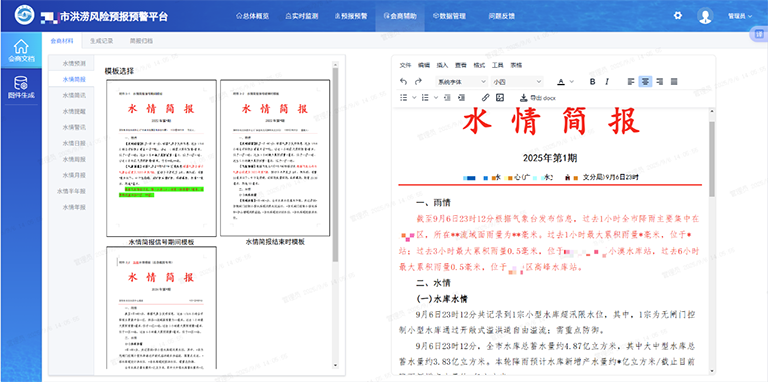The width and height of the screenshot is (768, 382).
Task: Open the 表格 menu in editor
Action: pos(516,65)
